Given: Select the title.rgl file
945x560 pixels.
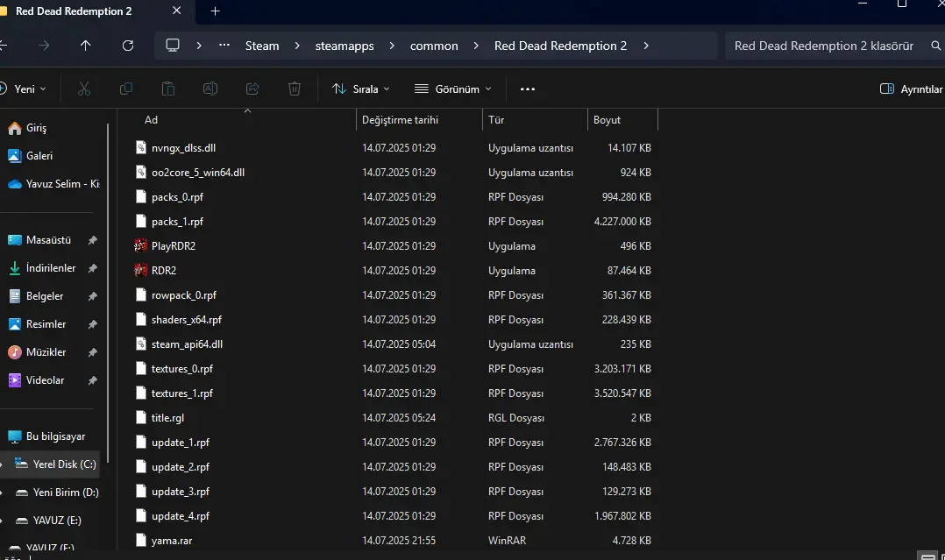Looking at the screenshot, I should pyautogui.click(x=167, y=418).
